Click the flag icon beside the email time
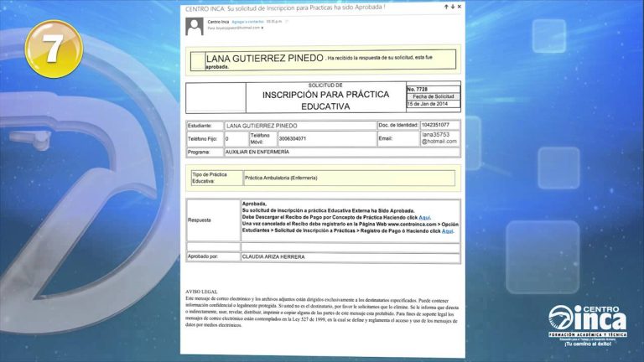The width and height of the screenshot is (644, 362). 287,21
